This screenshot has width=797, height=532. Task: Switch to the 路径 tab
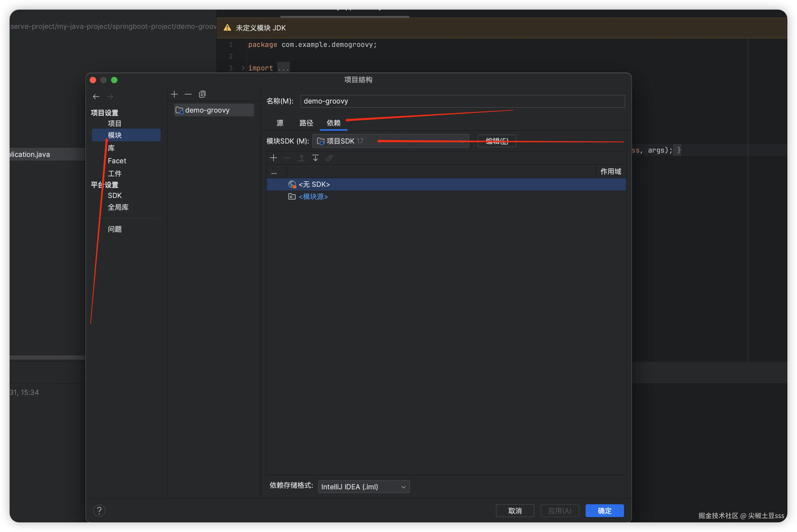(x=306, y=123)
